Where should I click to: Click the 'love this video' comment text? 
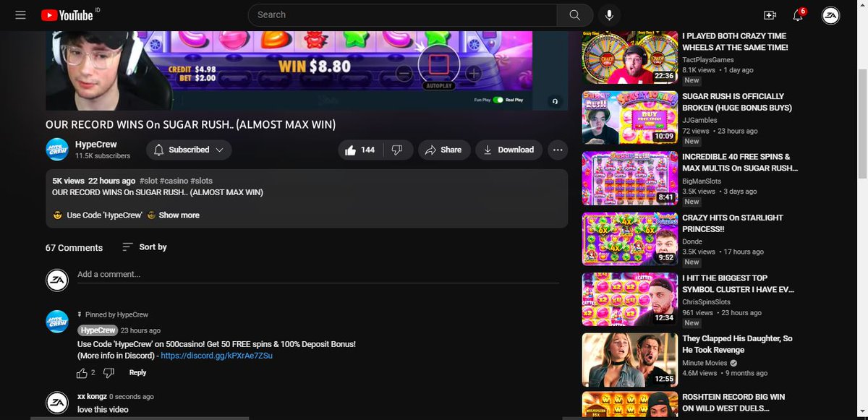tap(103, 410)
